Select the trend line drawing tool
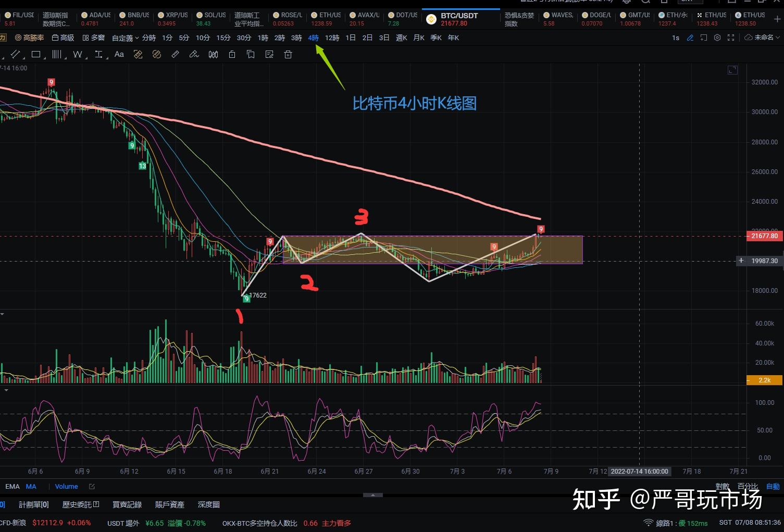Image resolution: width=784 pixels, height=532 pixels. (15, 54)
